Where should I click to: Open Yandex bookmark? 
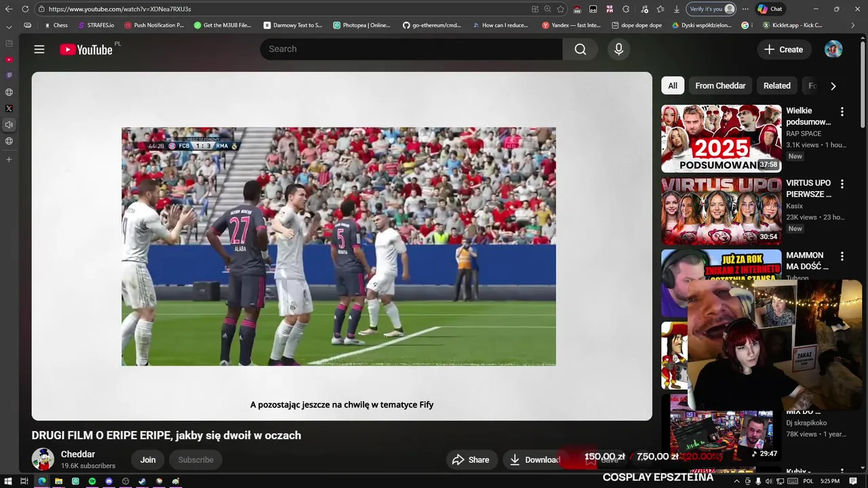572,25
